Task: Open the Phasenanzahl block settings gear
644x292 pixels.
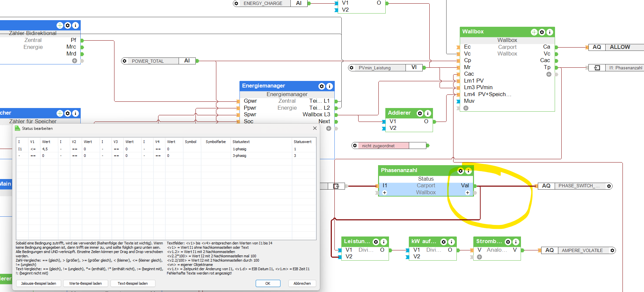Action: coord(460,171)
